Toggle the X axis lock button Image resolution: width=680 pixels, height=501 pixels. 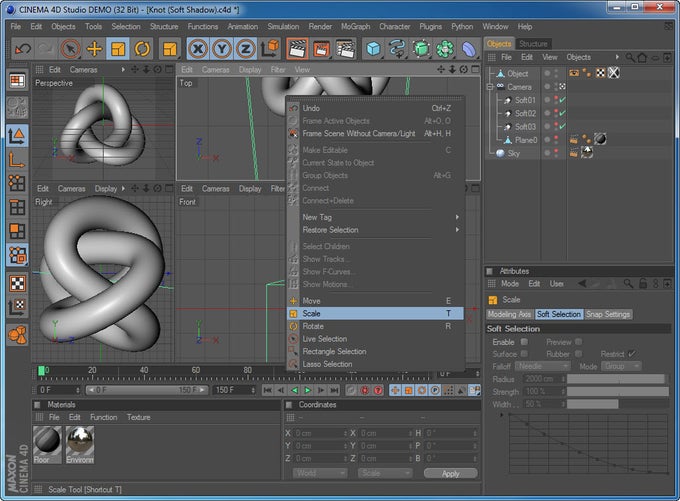coord(198,48)
